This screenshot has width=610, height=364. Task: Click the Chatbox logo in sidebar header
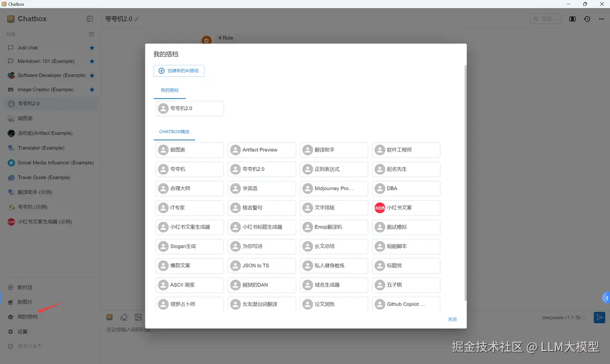[x=10, y=19]
